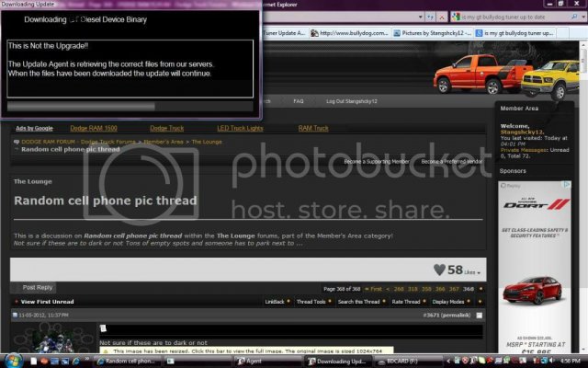Click the Post Reply button
Image resolution: width=588 pixels, height=368 pixels.
[x=33, y=288]
